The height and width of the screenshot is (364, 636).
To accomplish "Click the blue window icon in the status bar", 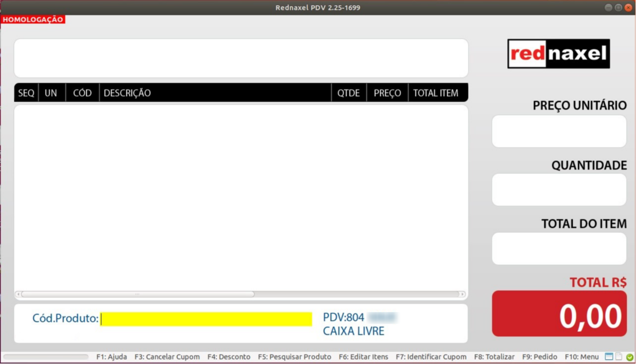I will pos(609,356).
